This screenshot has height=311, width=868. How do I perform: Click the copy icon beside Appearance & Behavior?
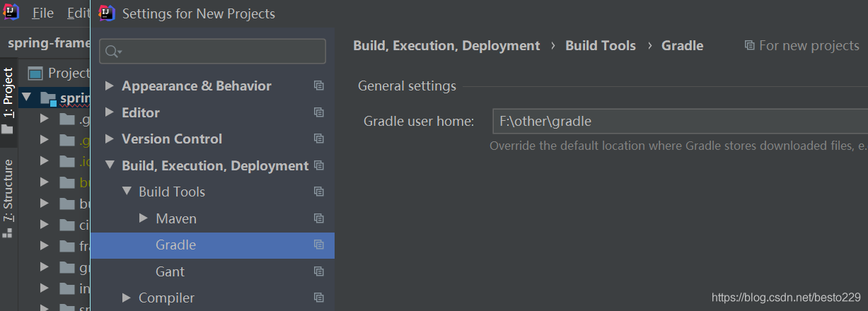(319, 86)
